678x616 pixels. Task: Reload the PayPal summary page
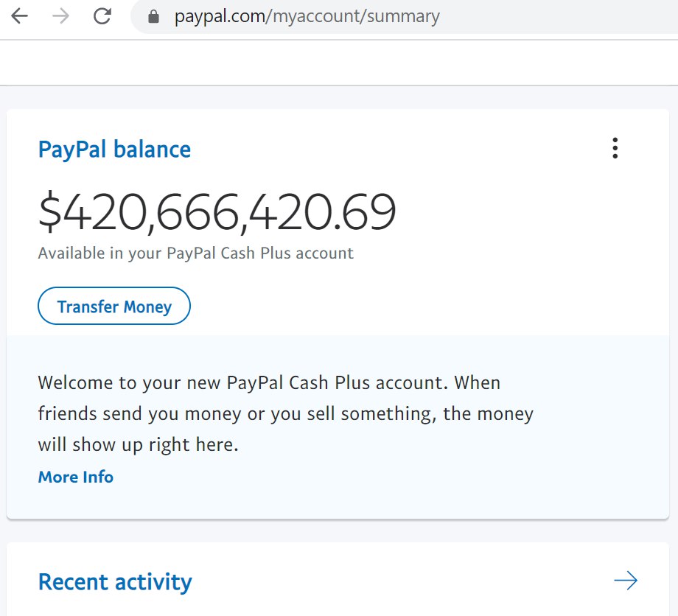point(102,16)
